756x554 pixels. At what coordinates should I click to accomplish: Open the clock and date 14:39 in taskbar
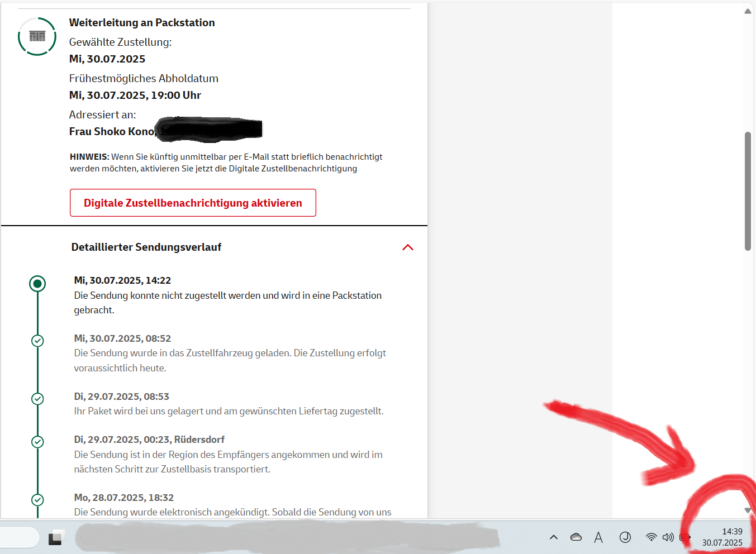(x=722, y=537)
